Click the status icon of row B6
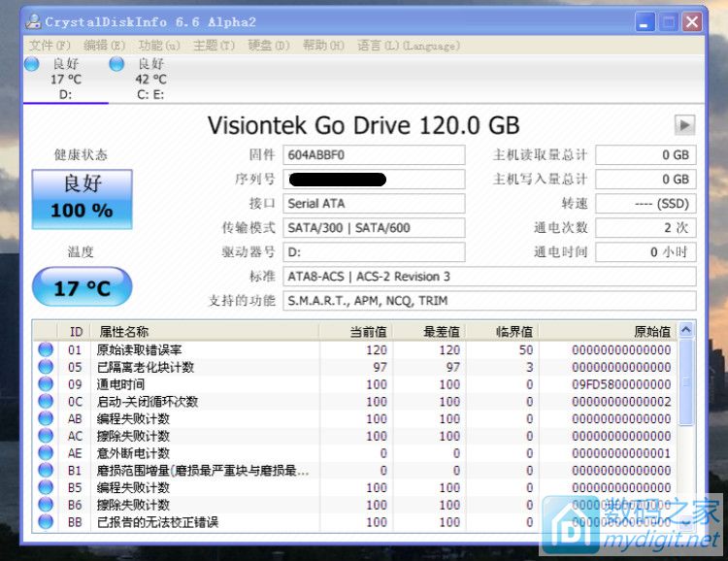The image size is (728, 561). pyautogui.click(x=46, y=505)
